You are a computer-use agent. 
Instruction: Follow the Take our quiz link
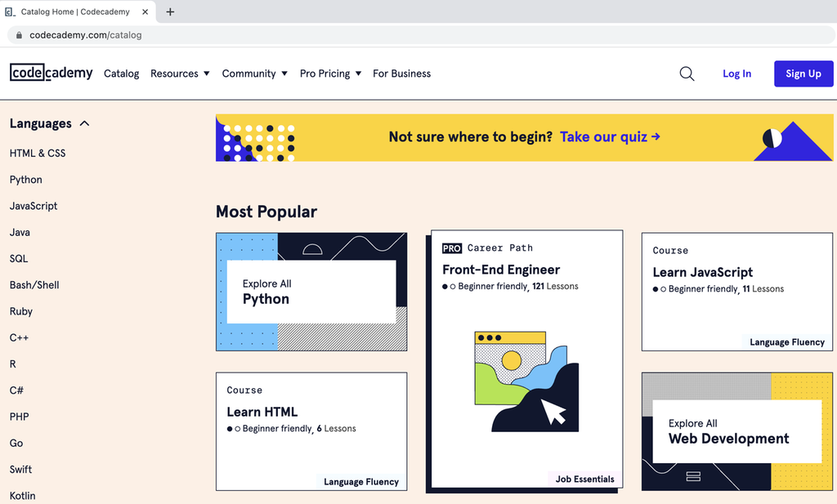point(609,137)
